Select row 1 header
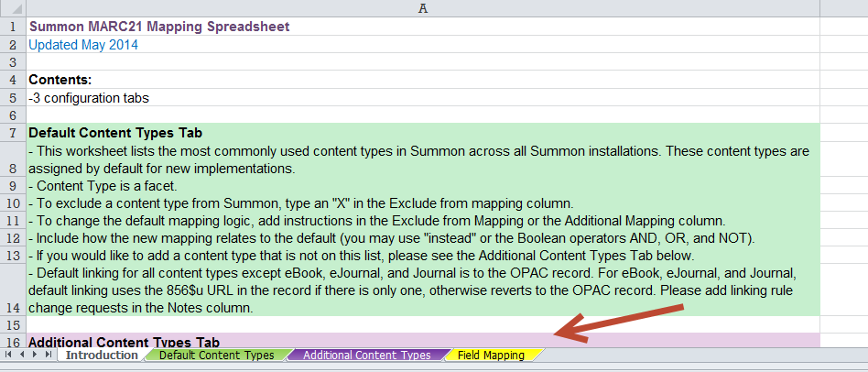 (13, 26)
